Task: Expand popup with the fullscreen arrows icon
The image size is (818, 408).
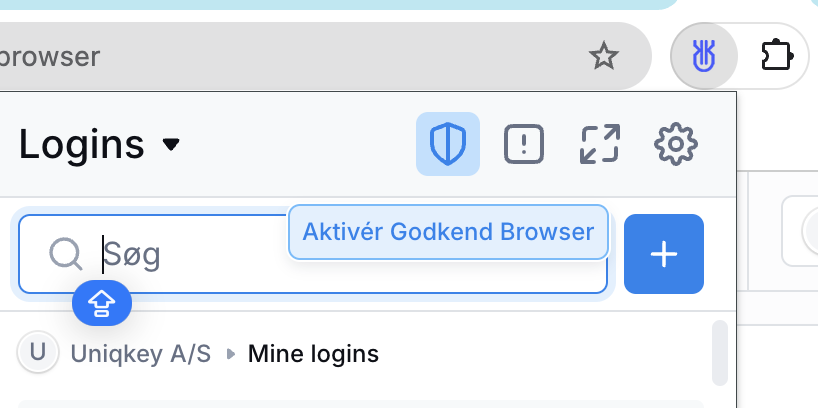Action: [x=600, y=144]
